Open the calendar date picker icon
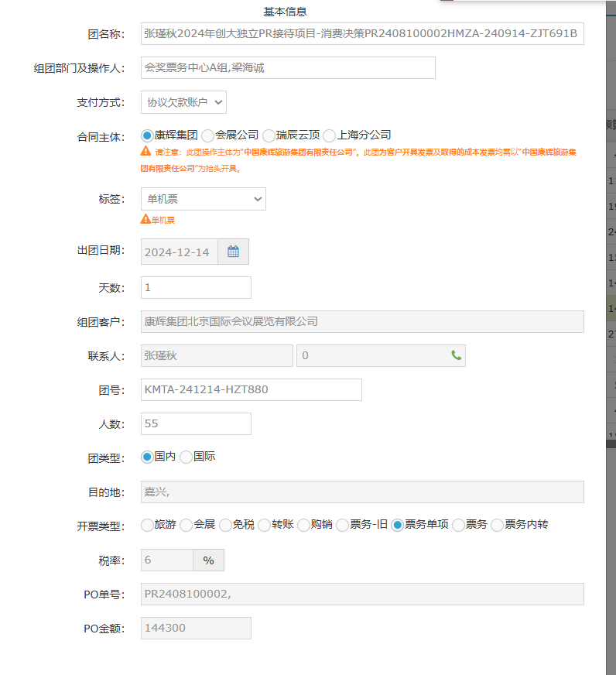The width and height of the screenshot is (616, 675). (x=233, y=252)
